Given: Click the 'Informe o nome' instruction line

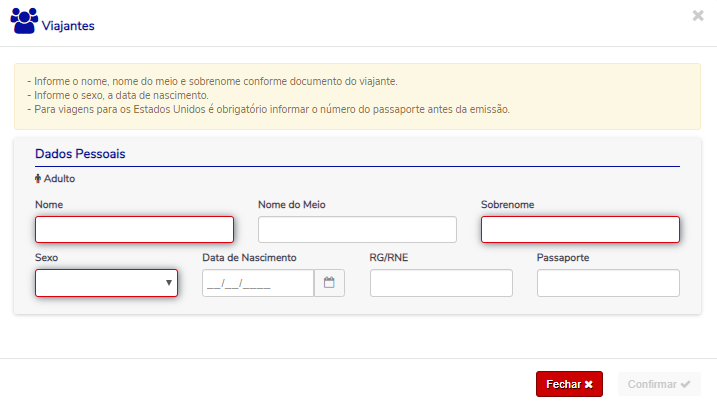Looking at the screenshot, I should (x=213, y=81).
